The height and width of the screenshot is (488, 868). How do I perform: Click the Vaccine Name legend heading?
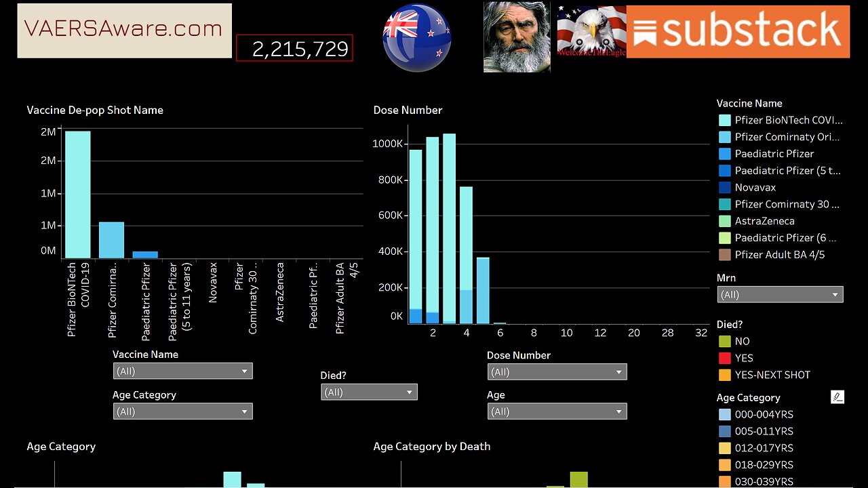coord(749,103)
